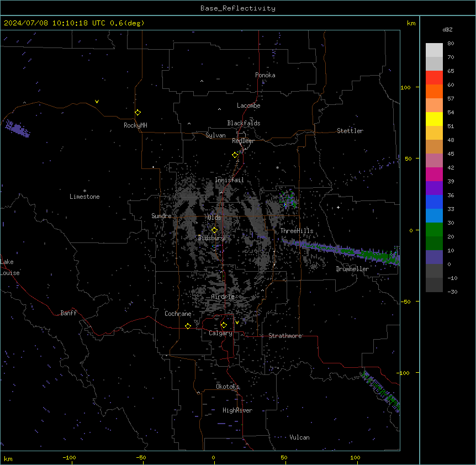476x465 pixels.
Task: Click the Didsbury town label
Action: (x=211, y=238)
